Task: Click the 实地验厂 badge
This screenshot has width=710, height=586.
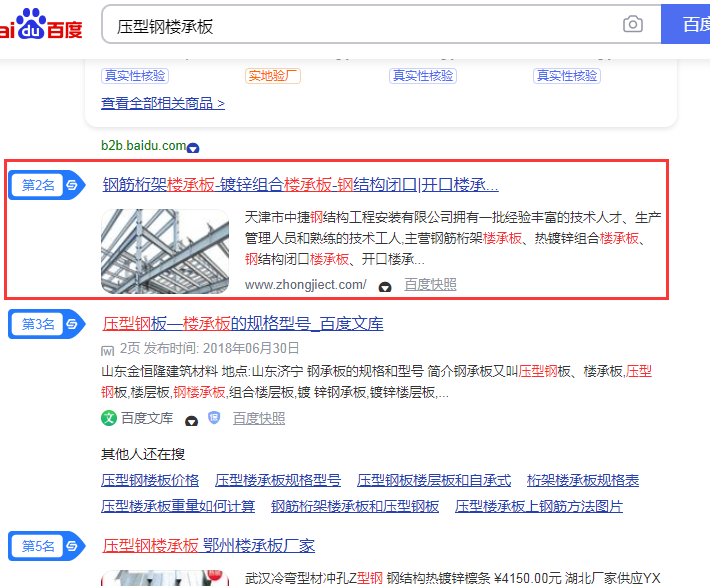Action: (273, 76)
